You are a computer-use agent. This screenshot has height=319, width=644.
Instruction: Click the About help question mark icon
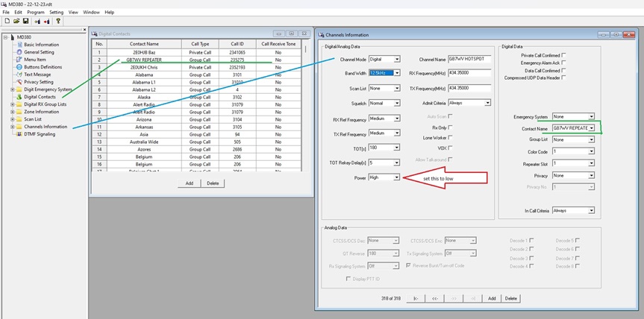(58, 21)
